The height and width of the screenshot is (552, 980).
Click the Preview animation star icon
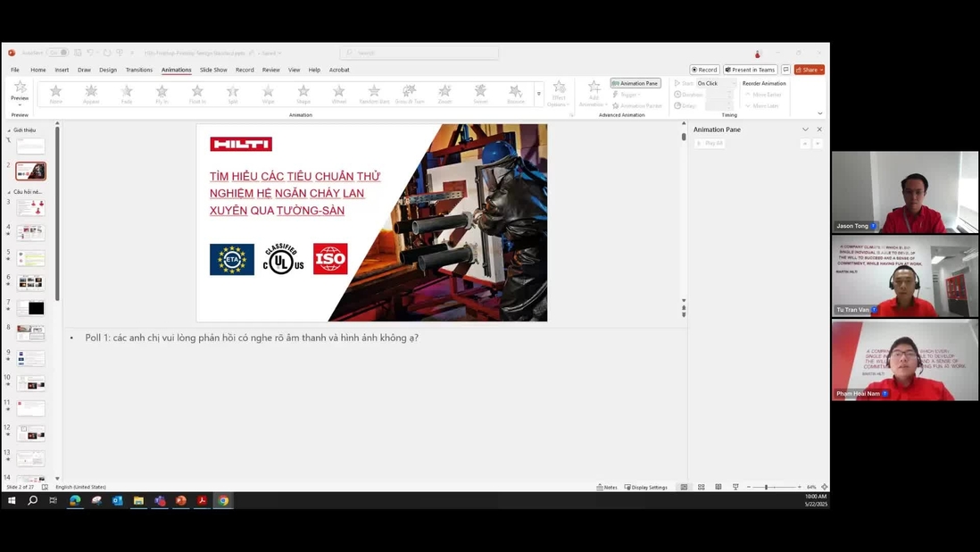(20, 88)
